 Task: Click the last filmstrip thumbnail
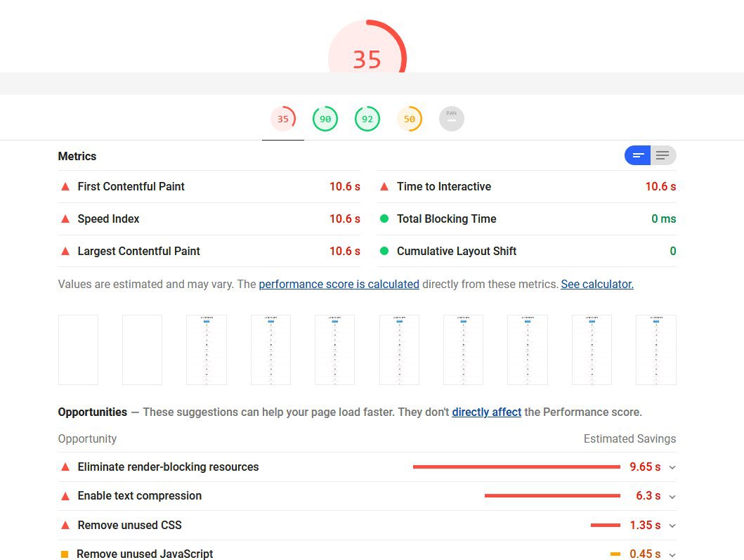pos(656,350)
